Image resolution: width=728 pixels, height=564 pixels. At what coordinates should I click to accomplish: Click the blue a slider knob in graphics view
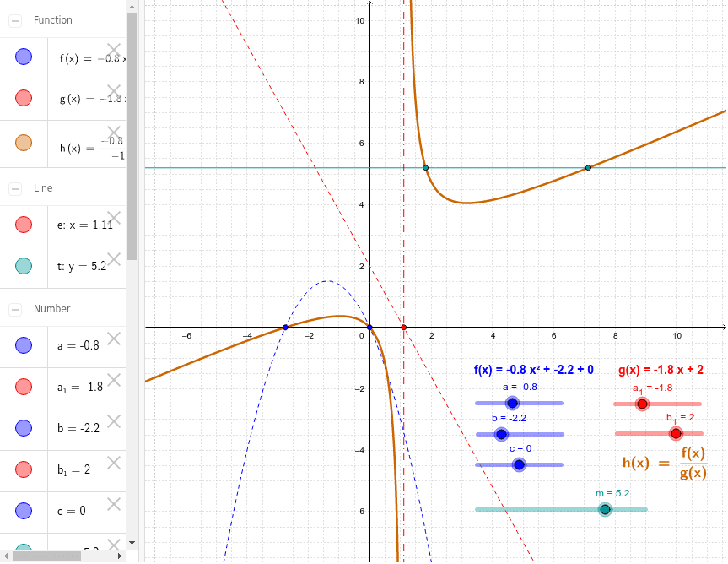click(512, 403)
